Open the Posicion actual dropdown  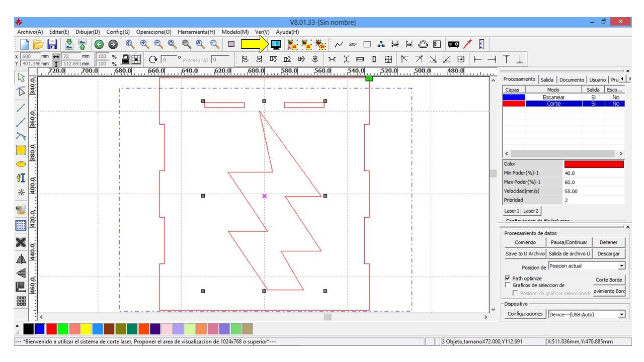tap(587, 265)
